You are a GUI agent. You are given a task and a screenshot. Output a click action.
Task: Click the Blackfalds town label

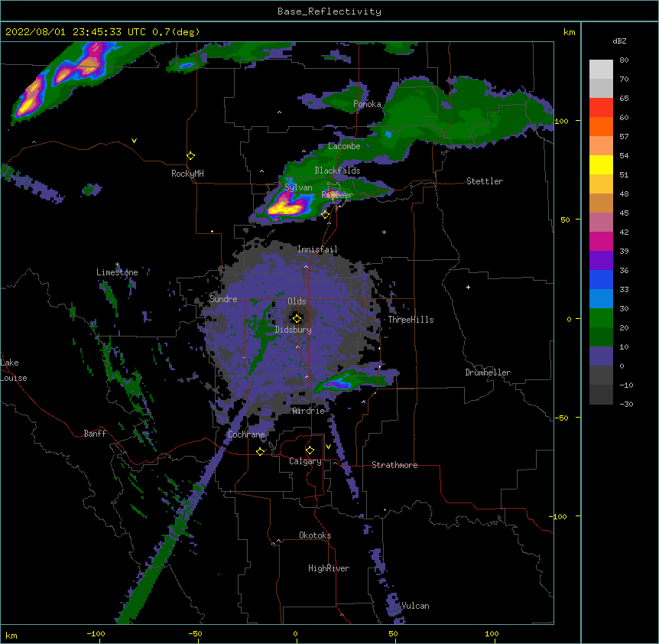point(337,171)
